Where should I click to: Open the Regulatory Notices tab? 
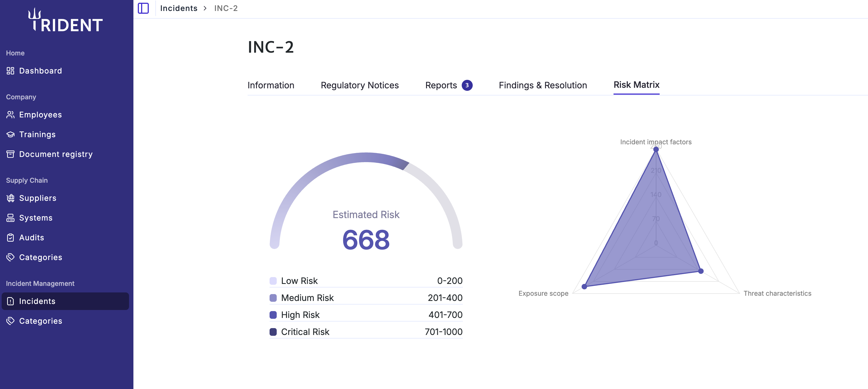[x=360, y=85]
